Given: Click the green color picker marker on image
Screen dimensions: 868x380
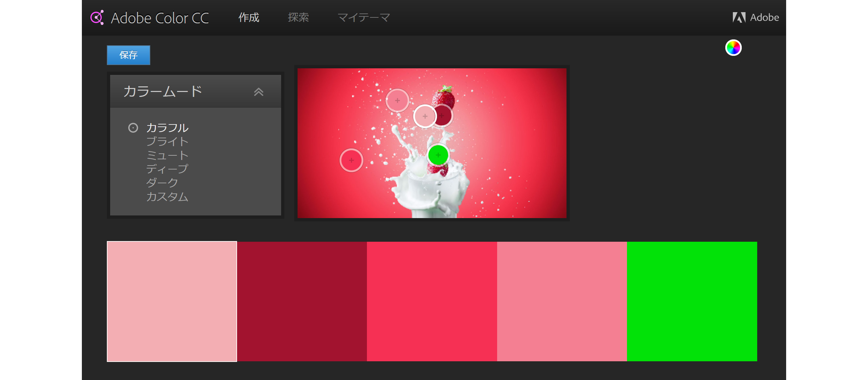Looking at the screenshot, I should point(438,155).
